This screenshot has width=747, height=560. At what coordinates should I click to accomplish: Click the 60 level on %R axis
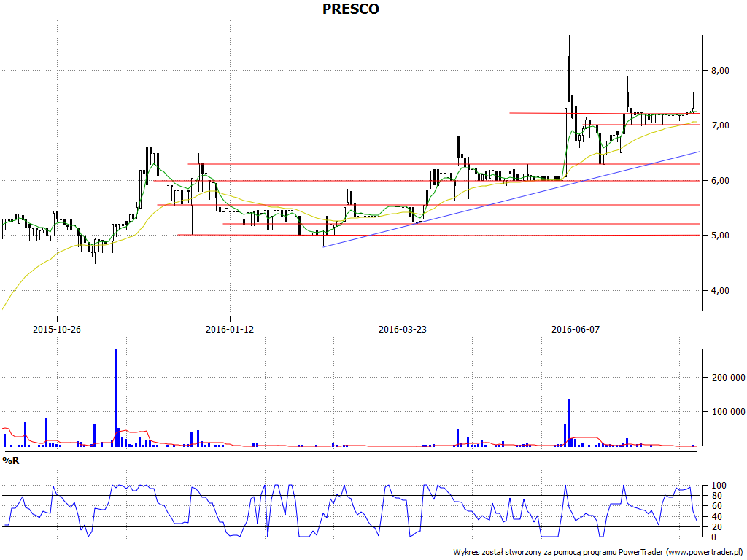[x=716, y=506]
